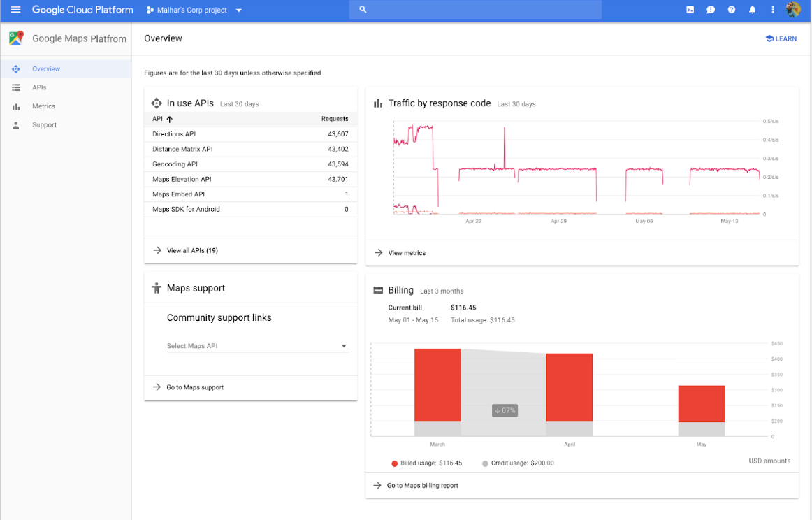The height and width of the screenshot is (520, 812).
Task: Activate Cloud Shell icon
Action: tap(690, 10)
